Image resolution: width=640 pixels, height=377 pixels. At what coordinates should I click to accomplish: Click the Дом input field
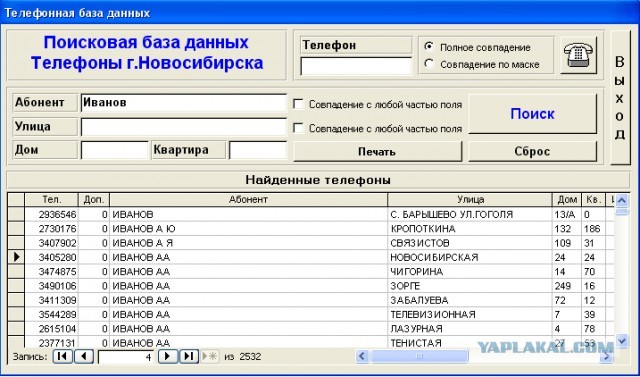click(x=114, y=150)
